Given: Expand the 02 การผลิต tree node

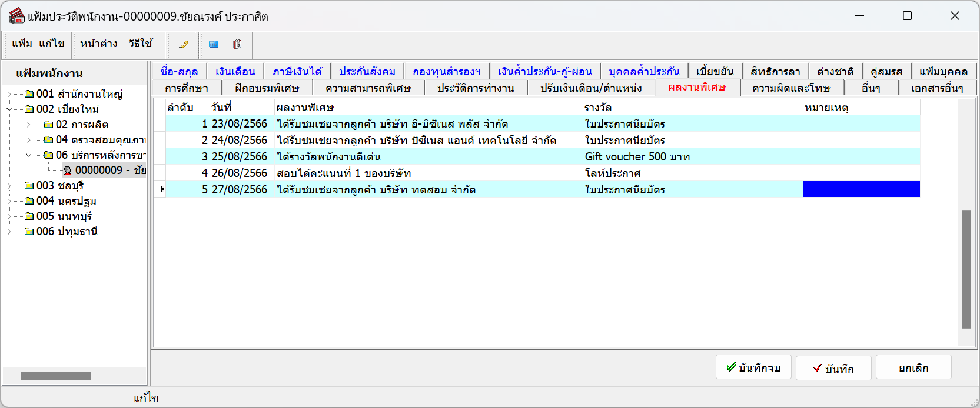Looking at the screenshot, I should click(x=29, y=125).
